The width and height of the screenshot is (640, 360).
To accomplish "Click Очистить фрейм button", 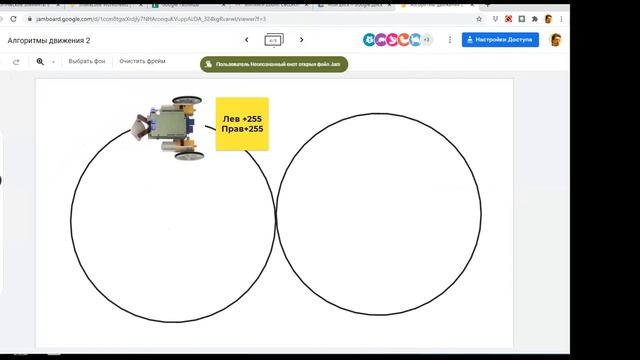I will tap(142, 61).
